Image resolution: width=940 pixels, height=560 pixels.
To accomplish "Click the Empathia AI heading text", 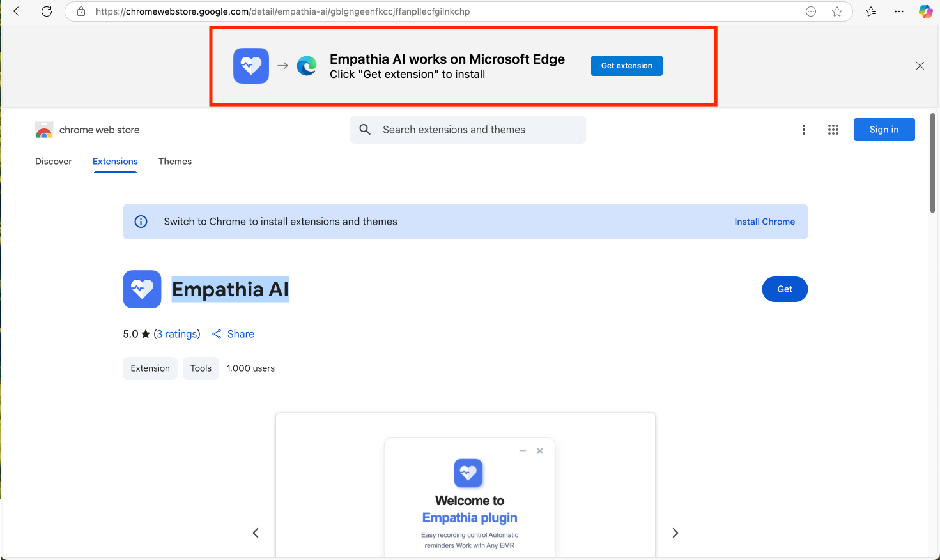I will [231, 289].
